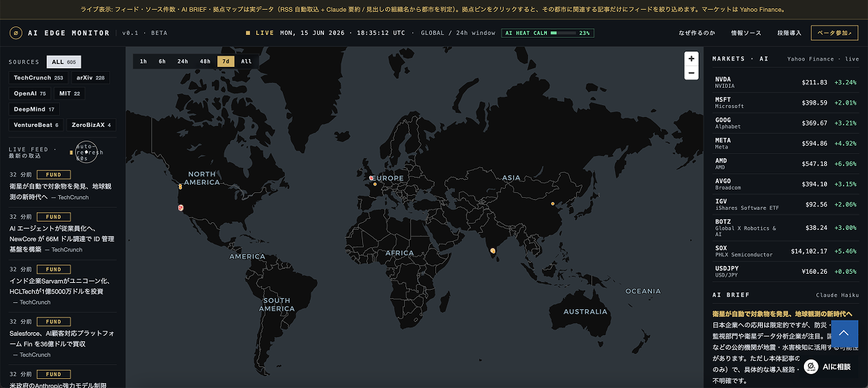Screen dimensions: 868x388
Task: Select the ALL sources filter
Action: coord(64,62)
